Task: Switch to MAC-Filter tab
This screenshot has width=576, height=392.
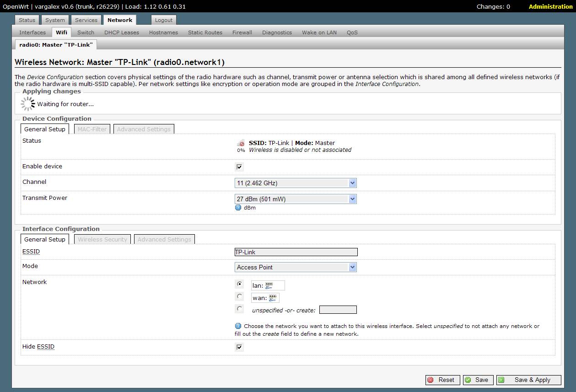Action: coord(92,129)
